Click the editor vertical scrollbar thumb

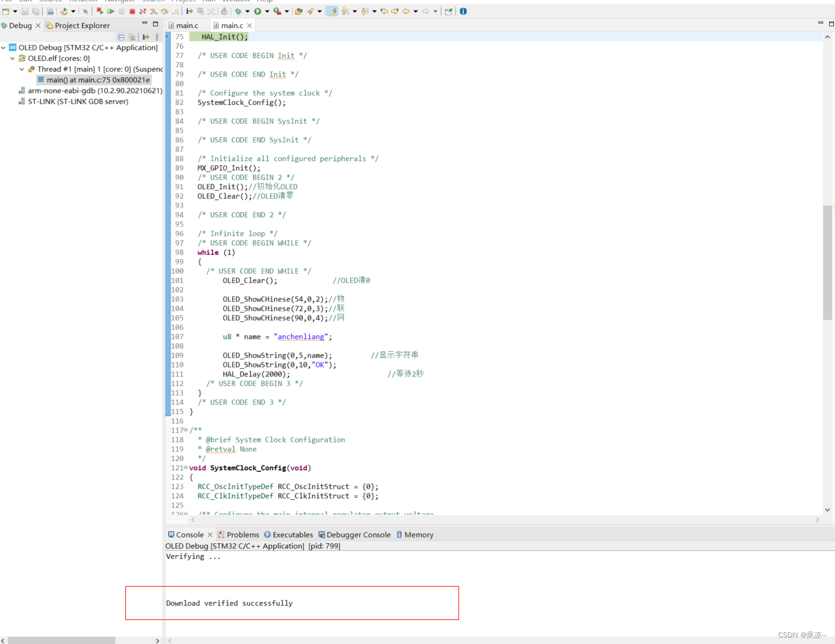pyautogui.click(x=827, y=263)
